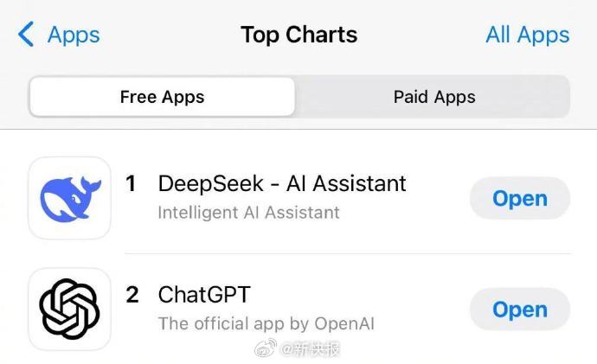
Task: Click the divider line between the two apps
Action: (348, 253)
